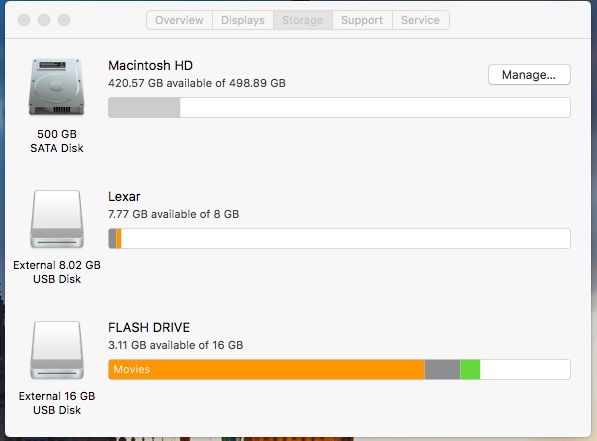Click the External 8.02 GB USB Disk label
Image resolution: width=597 pixels, height=441 pixels.
pyautogui.click(x=57, y=272)
